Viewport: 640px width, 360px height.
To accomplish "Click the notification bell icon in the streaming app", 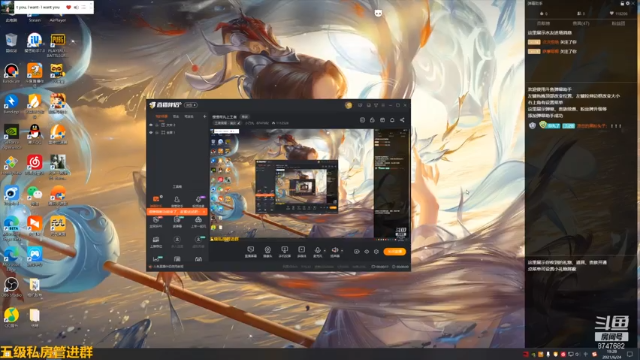I will [x=392, y=120].
